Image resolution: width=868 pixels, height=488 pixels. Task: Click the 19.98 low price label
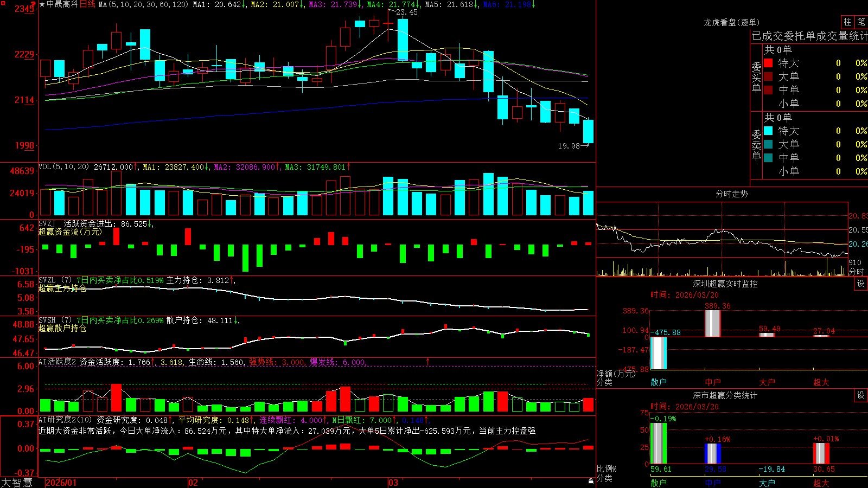(569, 146)
